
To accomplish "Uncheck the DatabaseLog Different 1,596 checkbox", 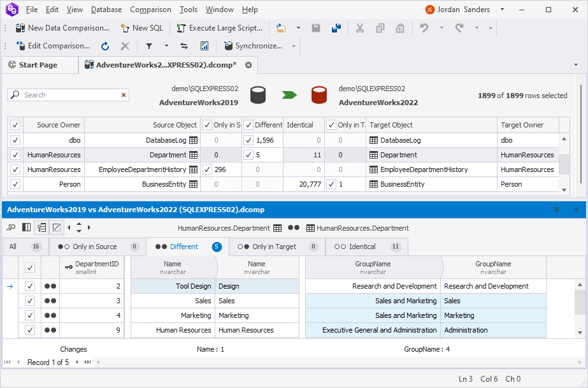I will 248,140.
